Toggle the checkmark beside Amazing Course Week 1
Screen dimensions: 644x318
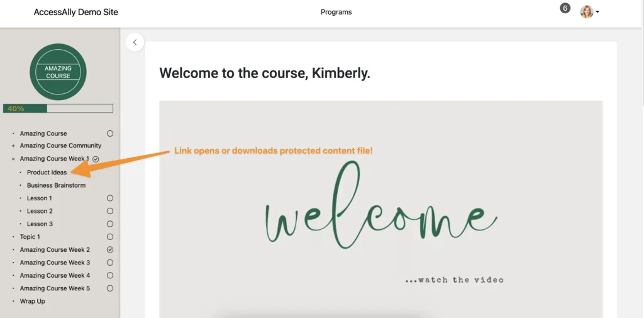[96, 159]
